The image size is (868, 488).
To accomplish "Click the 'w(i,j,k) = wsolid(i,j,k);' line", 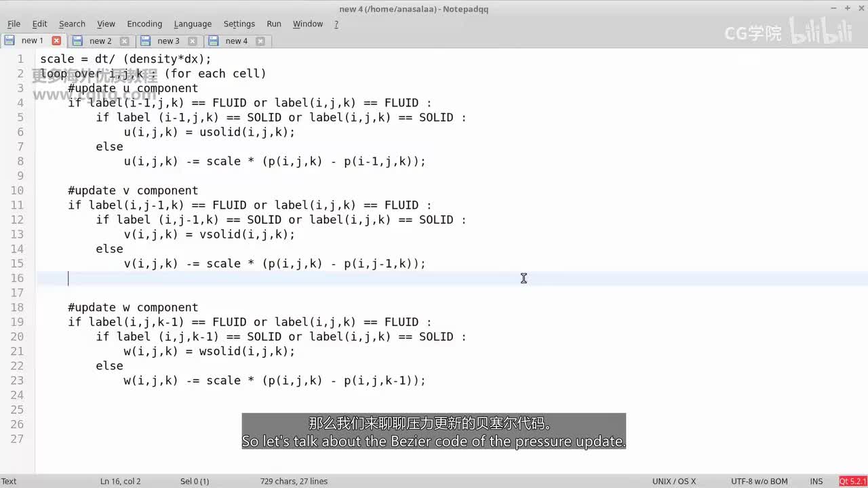I will (210, 351).
